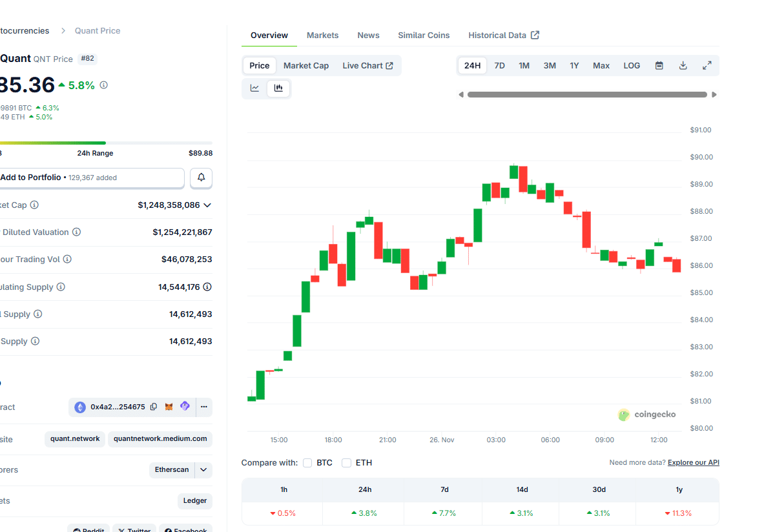The height and width of the screenshot is (532, 775).
Task: Follow the Explore our API link
Action: 693,463
